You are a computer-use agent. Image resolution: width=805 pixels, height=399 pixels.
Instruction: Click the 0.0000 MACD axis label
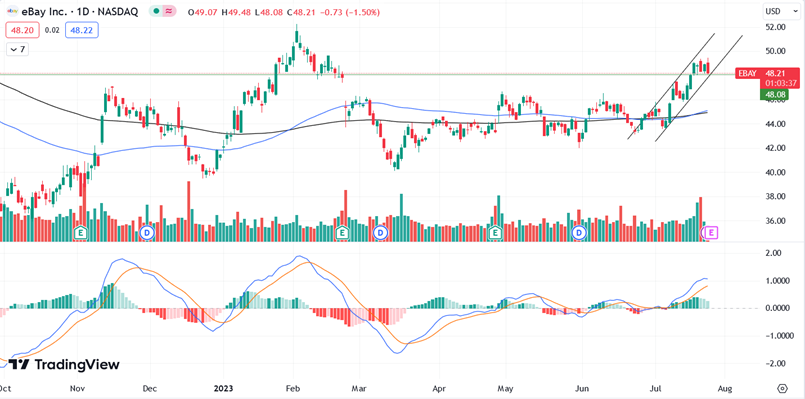[x=778, y=308]
